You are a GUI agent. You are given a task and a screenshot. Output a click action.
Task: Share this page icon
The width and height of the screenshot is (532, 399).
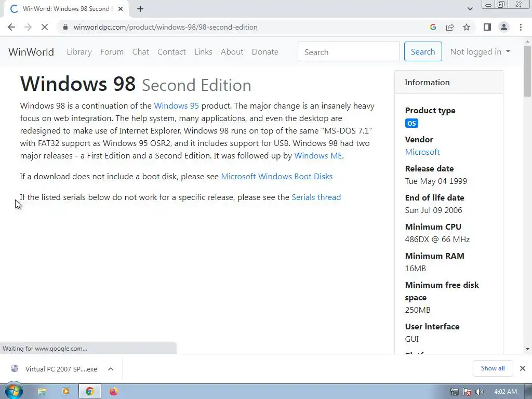point(450,27)
